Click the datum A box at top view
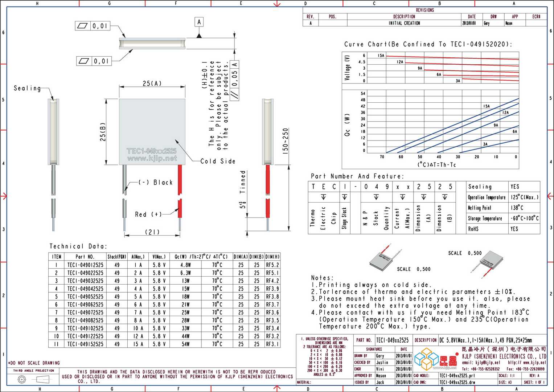The height and width of the screenshot is (392, 554). point(199,22)
